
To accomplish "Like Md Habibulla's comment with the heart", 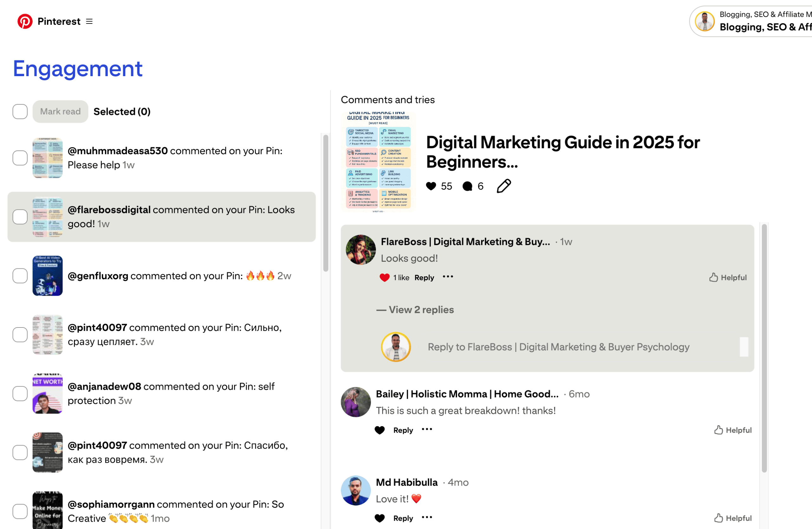I will pos(380,518).
